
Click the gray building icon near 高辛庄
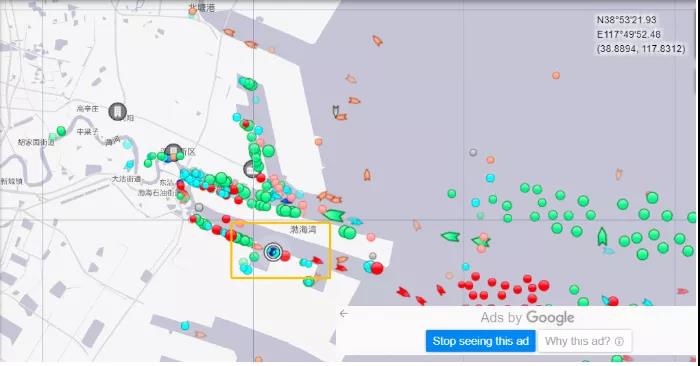tap(117, 112)
